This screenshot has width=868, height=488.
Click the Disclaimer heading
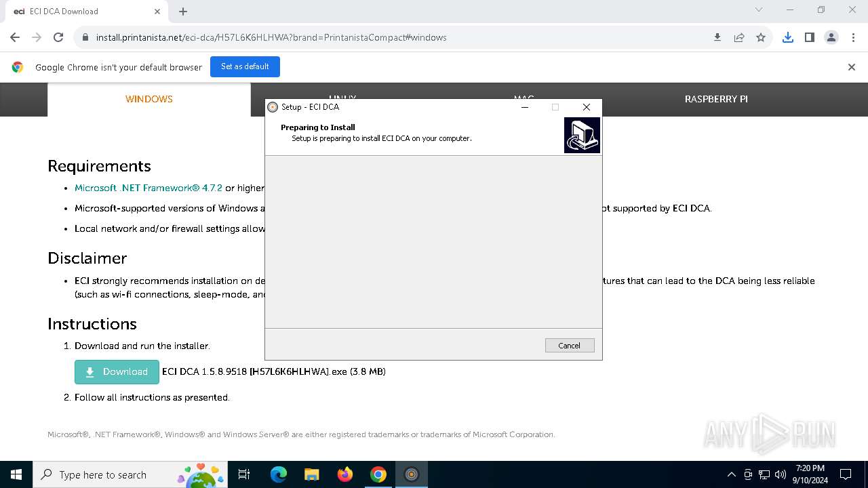coord(87,258)
